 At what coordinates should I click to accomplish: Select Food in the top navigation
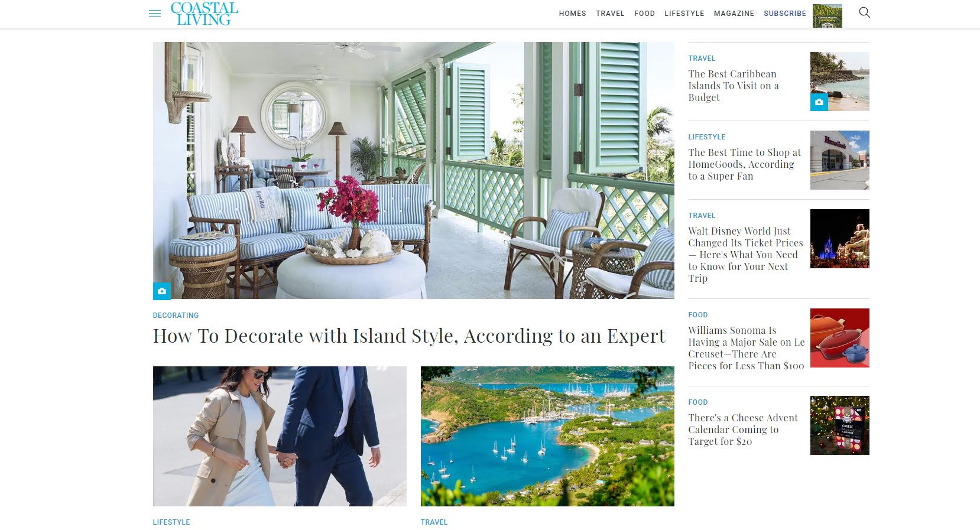(x=644, y=14)
